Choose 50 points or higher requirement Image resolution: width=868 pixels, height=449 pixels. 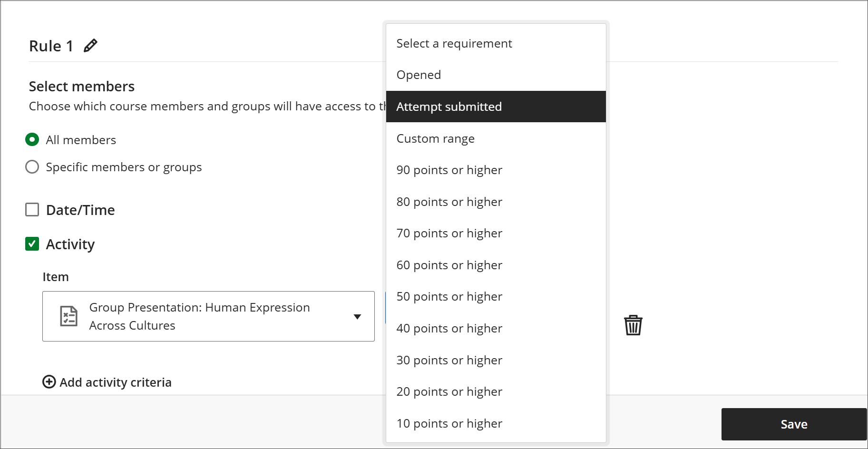click(x=449, y=296)
